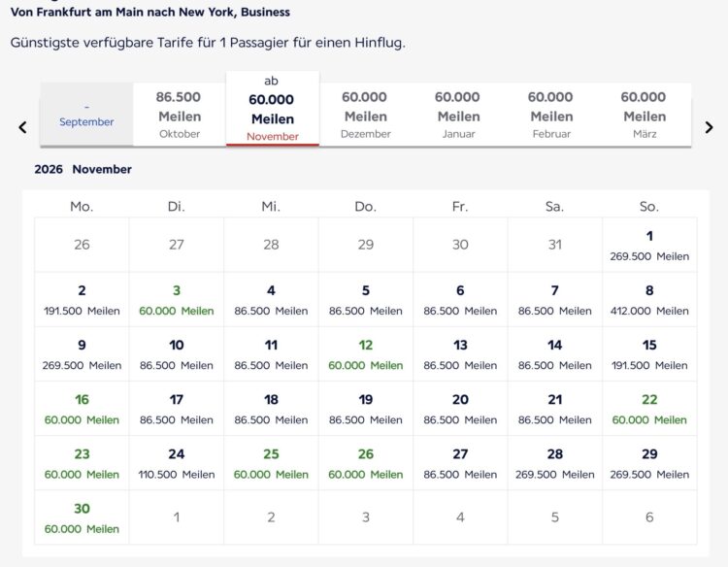Click 'Von Frankfurt am Main nach New York' heading
728x567 pixels.
[150, 12]
